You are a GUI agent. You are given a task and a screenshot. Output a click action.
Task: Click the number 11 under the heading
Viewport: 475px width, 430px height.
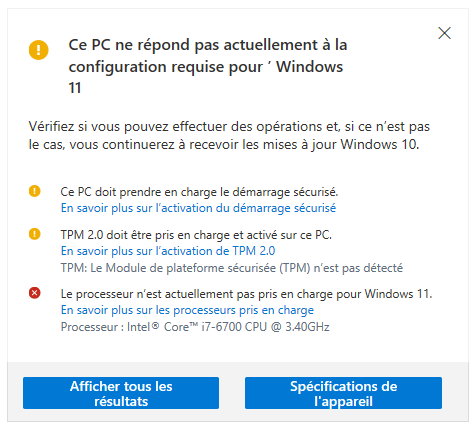tap(75, 88)
